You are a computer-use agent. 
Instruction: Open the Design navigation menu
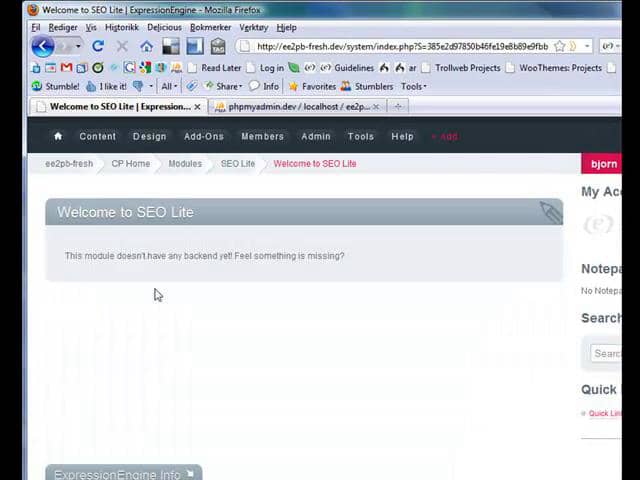pyautogui.click(x=150, y=136)
